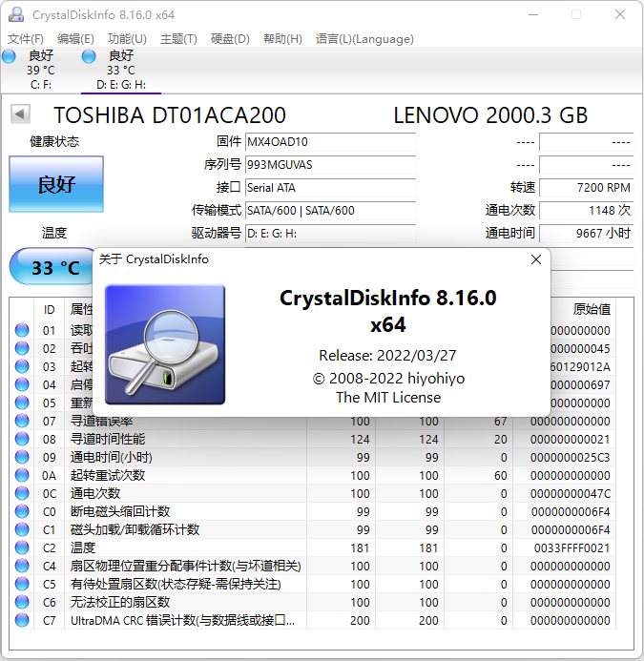Image resolution: width=644 pixels, height=661 pixels.
Task: Select the 无法校正的扇区数 attribute row
Action: pyautogui.click(x=313, y=602)
